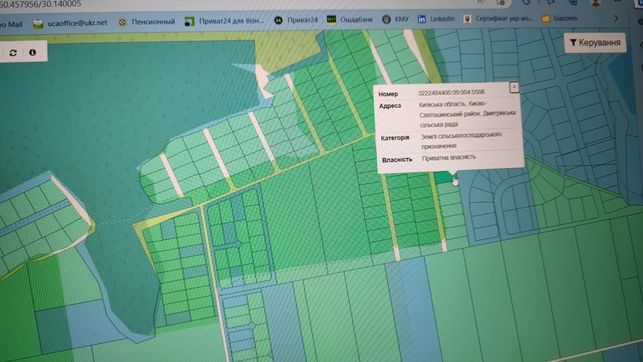Open ucaoffice@ukr.net bookmark
Viewport: 643px width, 362px height.
[71, 23]
